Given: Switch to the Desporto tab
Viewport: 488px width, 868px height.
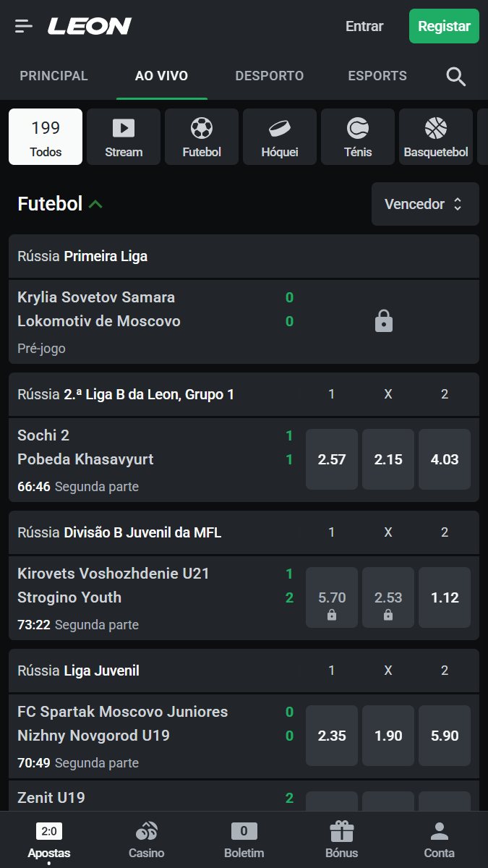Looking at the screenshot, I should 269,76.
